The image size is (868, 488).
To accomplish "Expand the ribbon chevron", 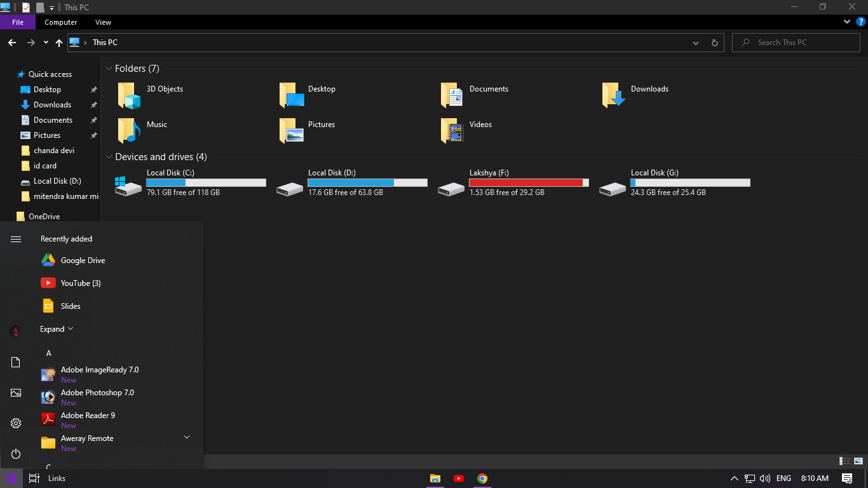I will 847,22.
